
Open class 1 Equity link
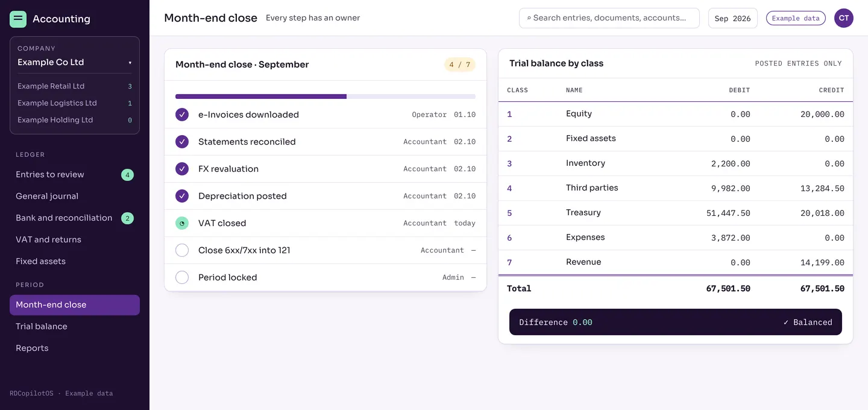point(509,114)
